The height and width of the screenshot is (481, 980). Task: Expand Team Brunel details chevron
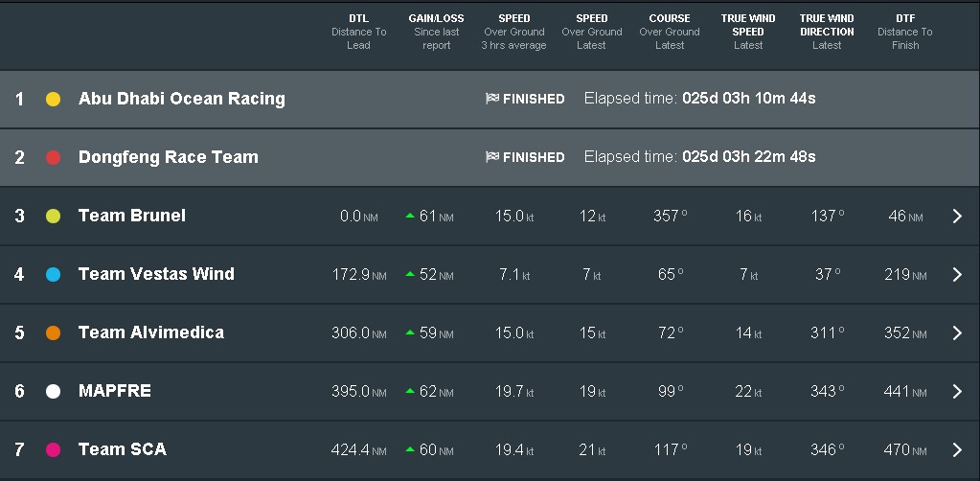coord(957,216)
